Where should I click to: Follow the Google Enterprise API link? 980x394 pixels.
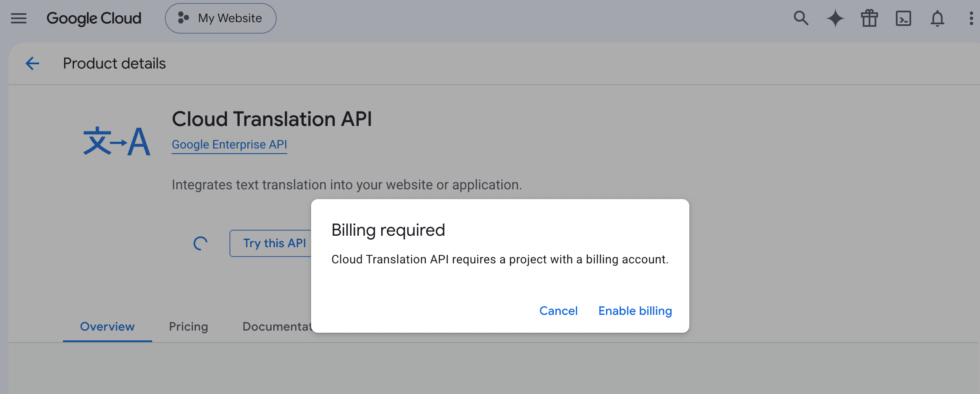pyautogui.click(x=229, y=145)
